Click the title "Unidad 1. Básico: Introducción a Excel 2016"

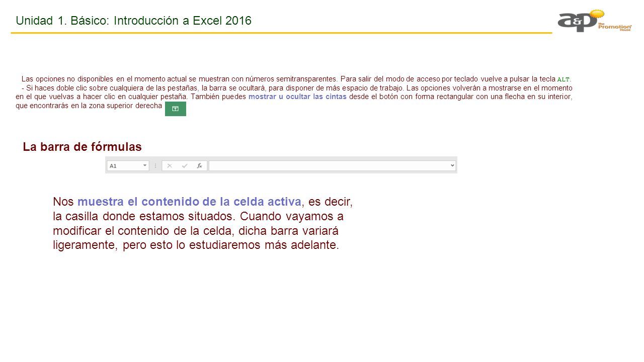click(134, 21)
